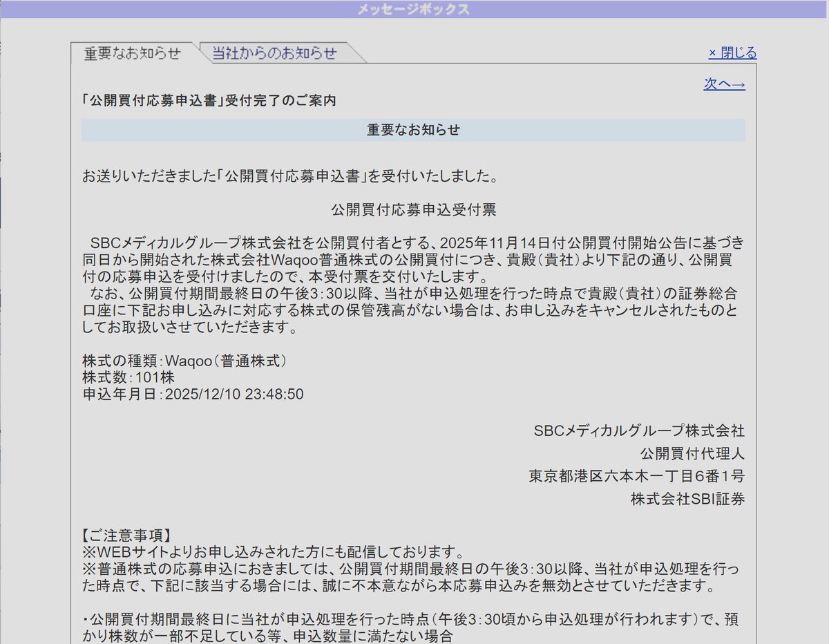Click the 申込年月日:2025/12/10 23:48:50 line
This screenshot has height=644, width=829.
click(193, 394)
